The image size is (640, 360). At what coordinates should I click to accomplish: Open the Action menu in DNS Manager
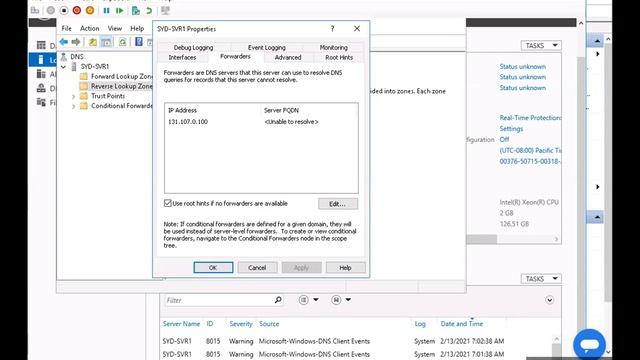click(89, 28)
